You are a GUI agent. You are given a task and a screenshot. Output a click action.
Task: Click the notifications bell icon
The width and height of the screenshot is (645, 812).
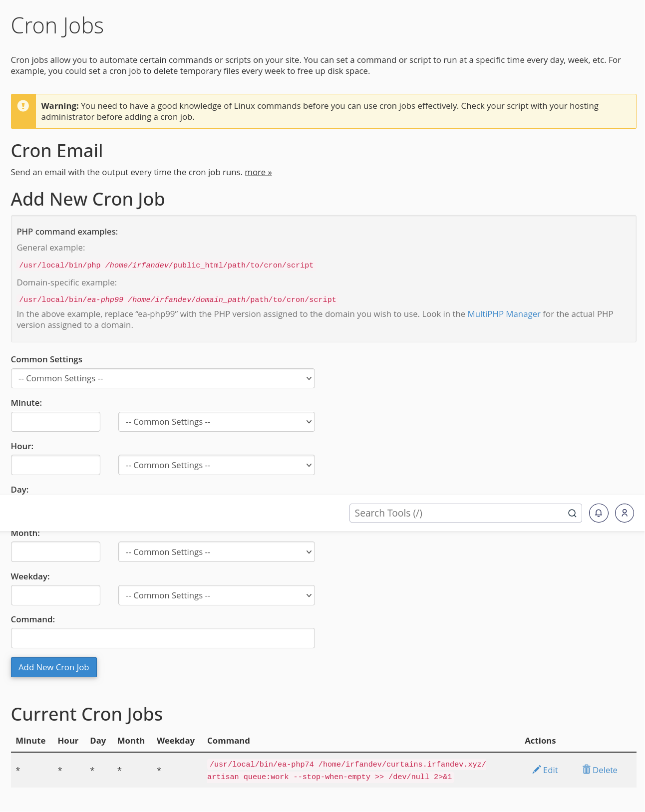pyautogui.click(x=599, y=513)
